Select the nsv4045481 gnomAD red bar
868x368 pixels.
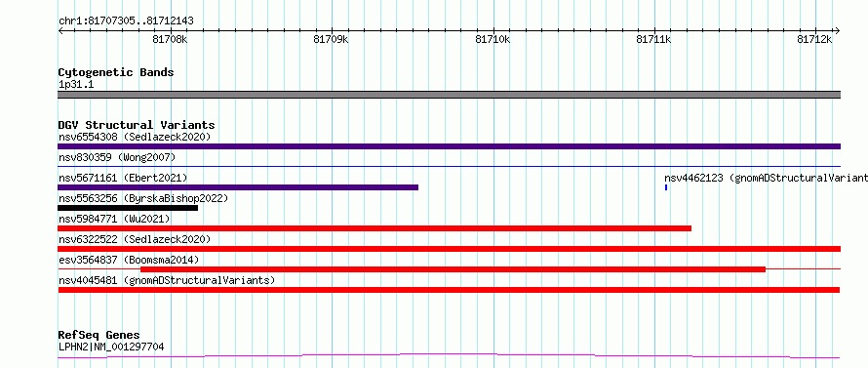pyautogui.click(x=449, y=290)
